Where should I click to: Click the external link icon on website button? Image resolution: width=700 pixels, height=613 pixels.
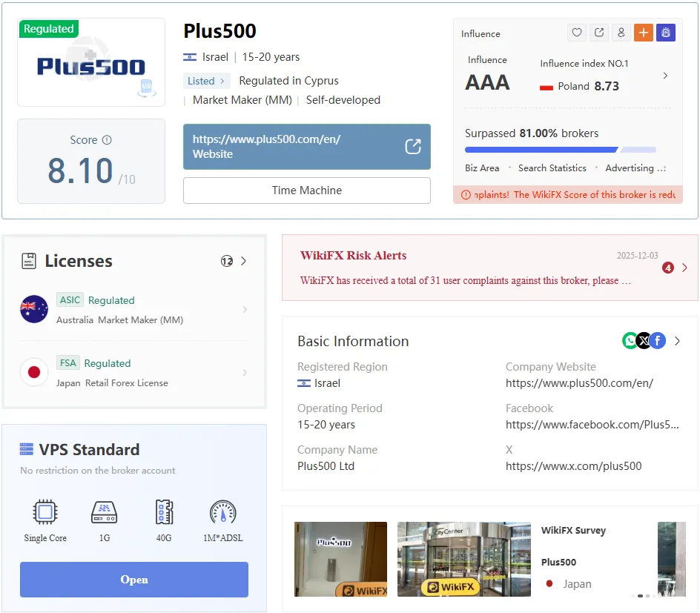click(x=413, y=146)
